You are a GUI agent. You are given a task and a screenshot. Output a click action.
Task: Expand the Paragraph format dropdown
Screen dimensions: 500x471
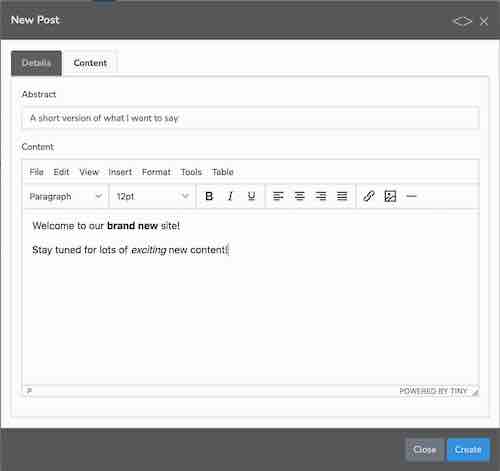pos(66,196)
